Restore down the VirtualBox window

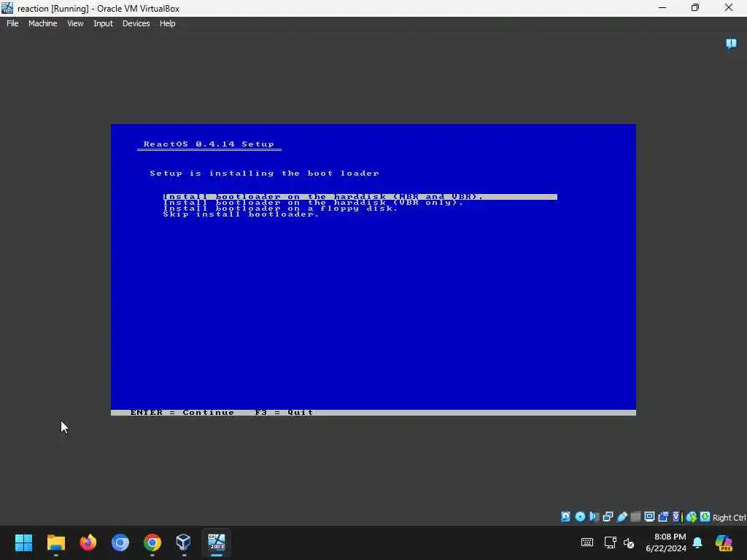[695, 7]
